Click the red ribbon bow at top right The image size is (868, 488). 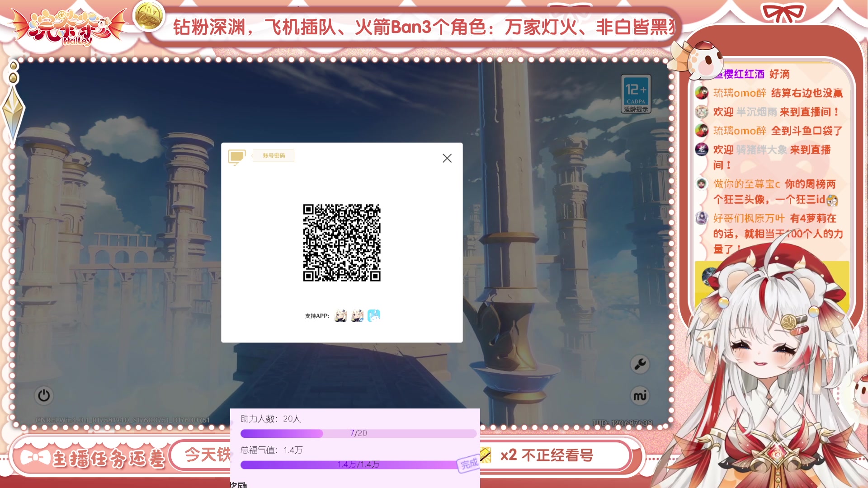783,13
